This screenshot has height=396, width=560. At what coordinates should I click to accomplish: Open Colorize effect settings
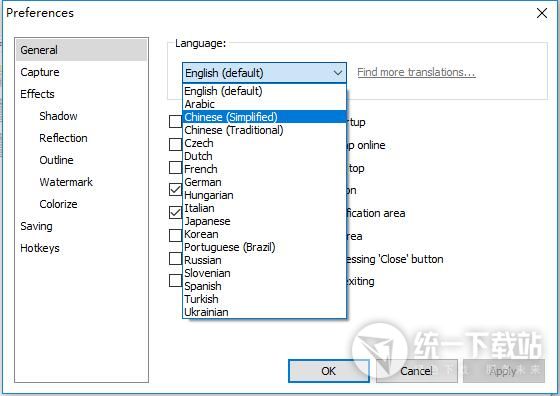pos(58,204)
